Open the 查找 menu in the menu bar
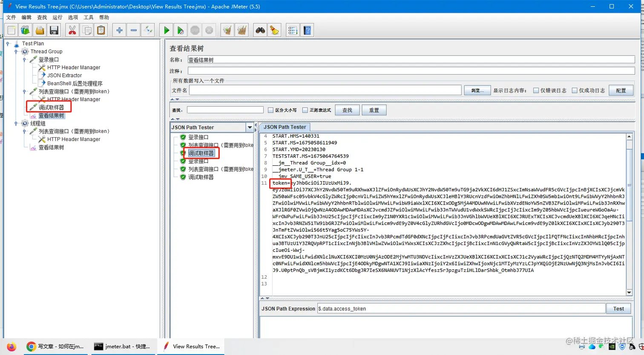The height and width of the screenshot is (355, 644). pos(42,17)
